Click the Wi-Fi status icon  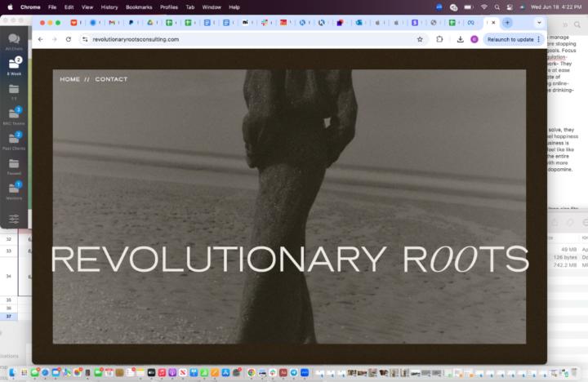pos(484,7)
